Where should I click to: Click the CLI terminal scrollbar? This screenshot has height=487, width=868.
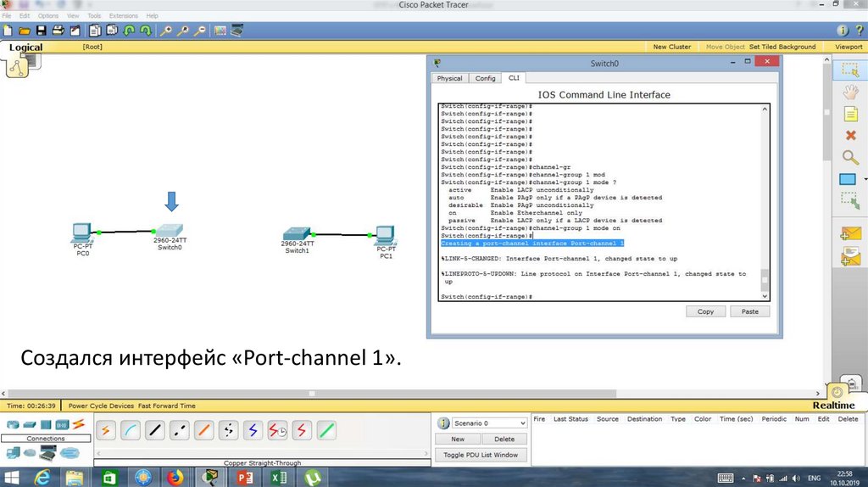click(765, 204)
